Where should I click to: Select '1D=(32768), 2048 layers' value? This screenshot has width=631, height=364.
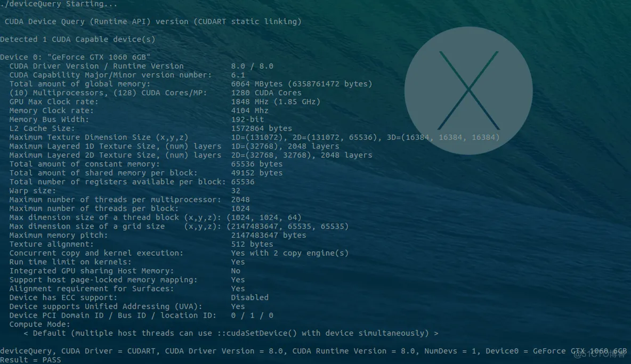285,146
